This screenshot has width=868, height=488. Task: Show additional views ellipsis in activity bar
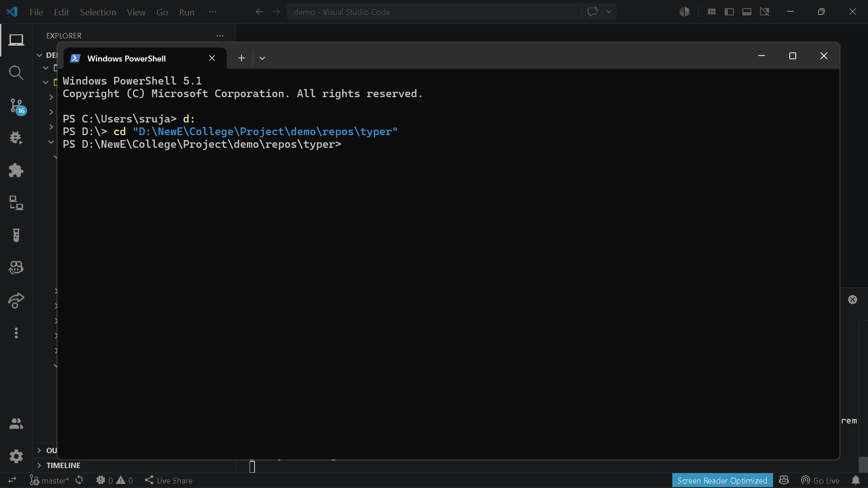coord(16,333)
